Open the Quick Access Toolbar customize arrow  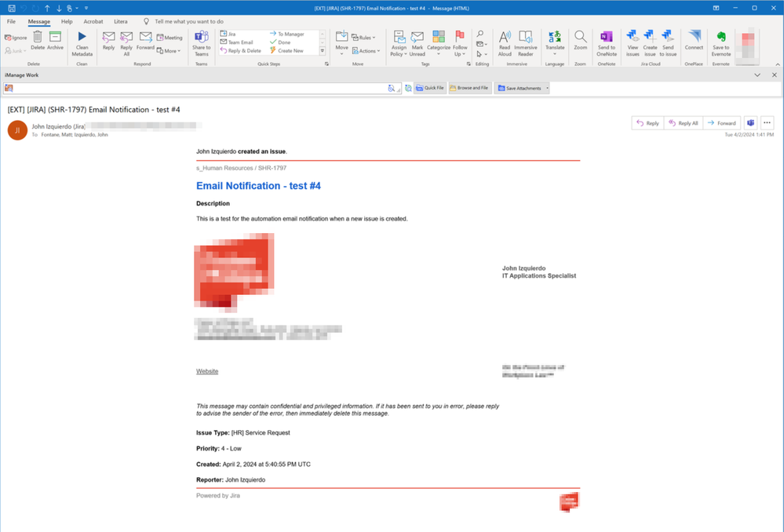click(x=86, y=8)
